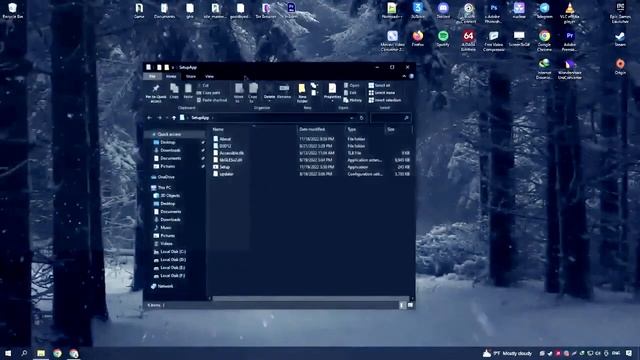The height and width of the screenshot is (360, 640).
Task: Open Origin desktop shortcut
Action: 620,67
